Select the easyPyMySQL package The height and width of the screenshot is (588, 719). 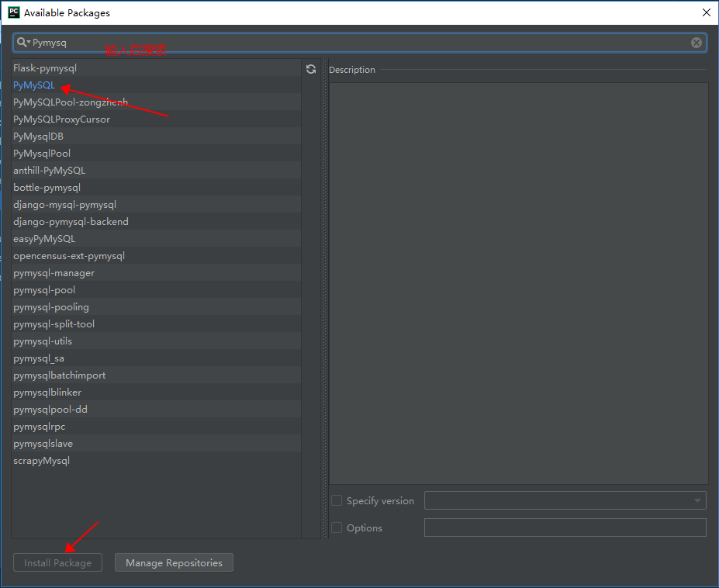pos(157,238)
